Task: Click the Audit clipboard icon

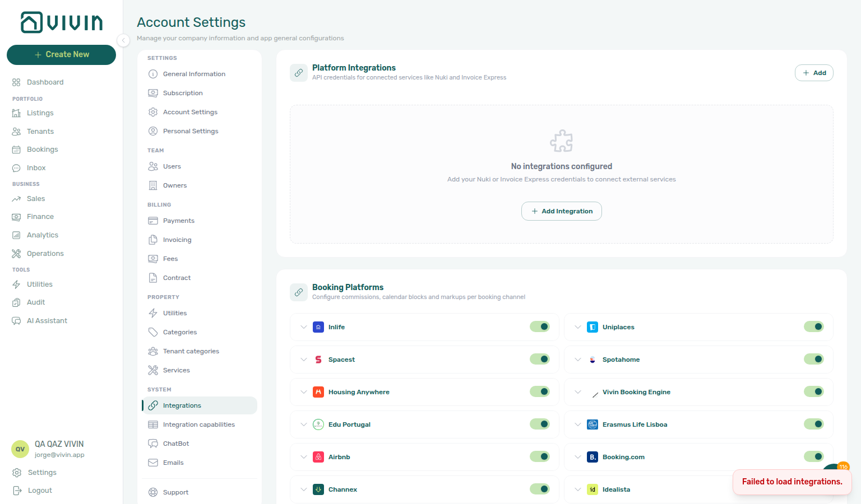Action: [x=16, y=302]
